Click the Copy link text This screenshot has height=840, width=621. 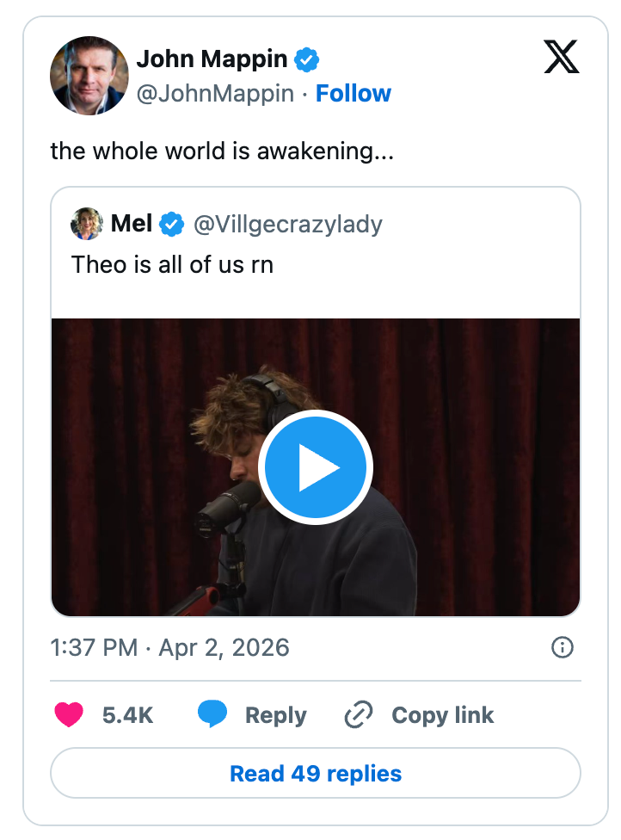pos(442,715)
